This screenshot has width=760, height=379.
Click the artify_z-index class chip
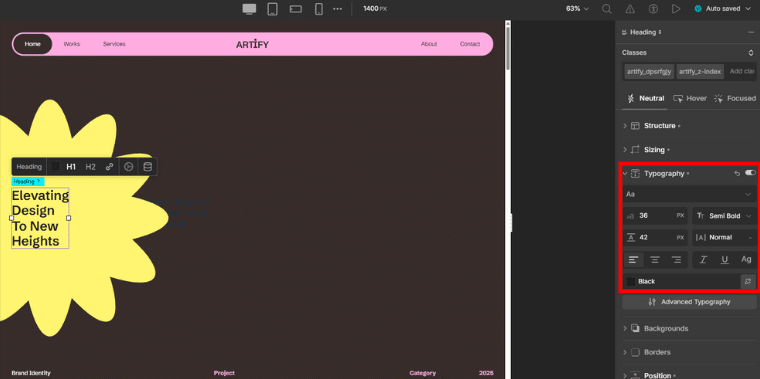click(700, 71)
